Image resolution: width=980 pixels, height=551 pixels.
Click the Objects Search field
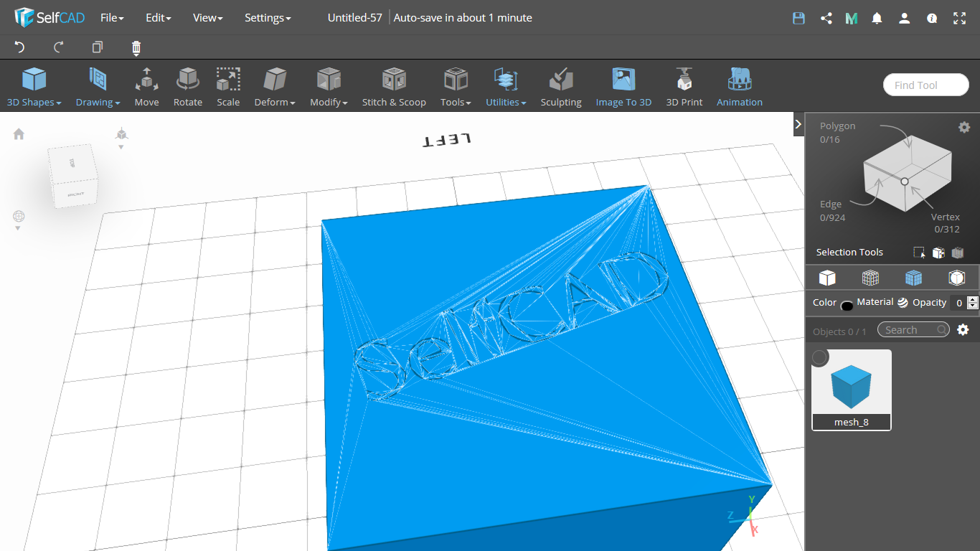click(x=913, y=330)
